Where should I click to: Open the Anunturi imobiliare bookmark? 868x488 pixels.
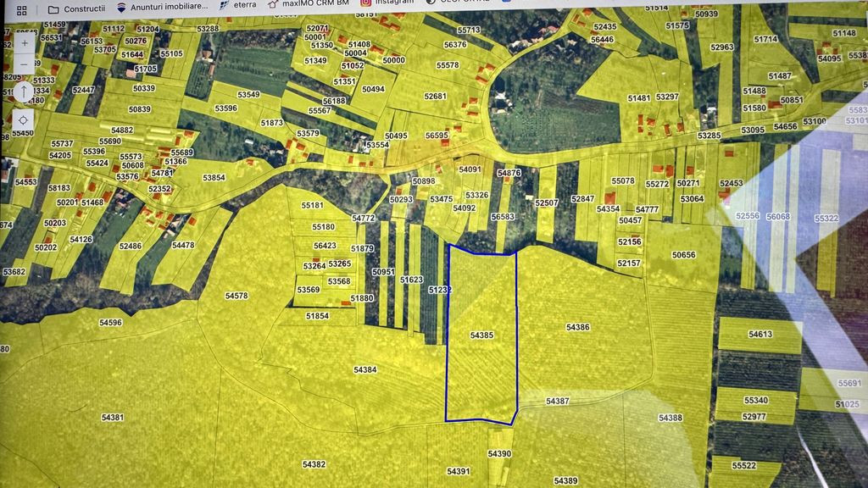click(x=162, y=7)
